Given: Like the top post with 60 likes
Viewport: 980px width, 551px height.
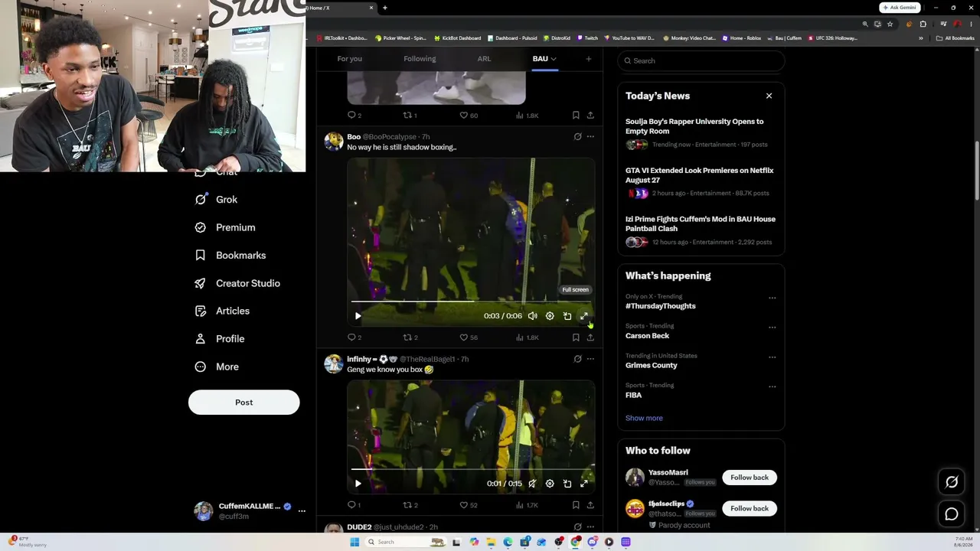Looking at the screenshot, I should (468, 116).
